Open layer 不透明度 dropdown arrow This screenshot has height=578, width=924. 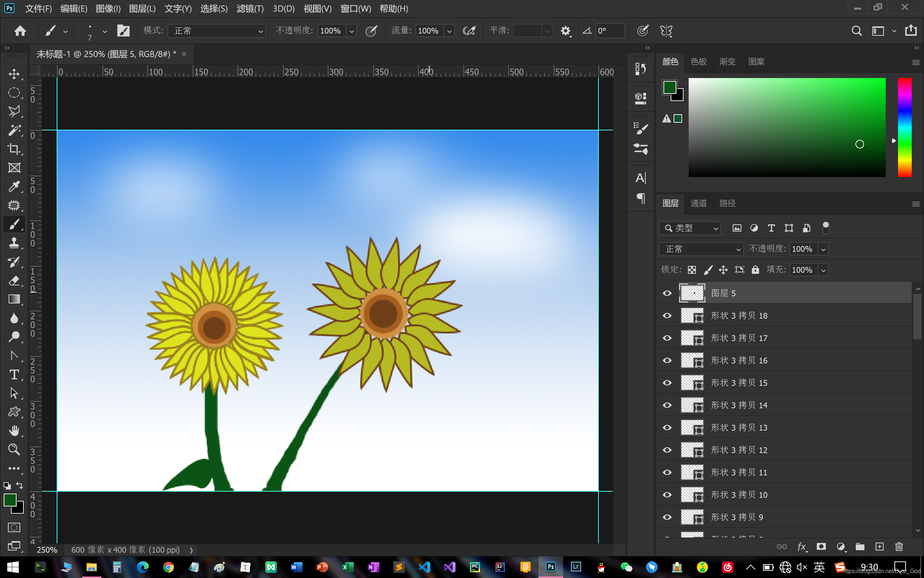(x=823, y=249)
